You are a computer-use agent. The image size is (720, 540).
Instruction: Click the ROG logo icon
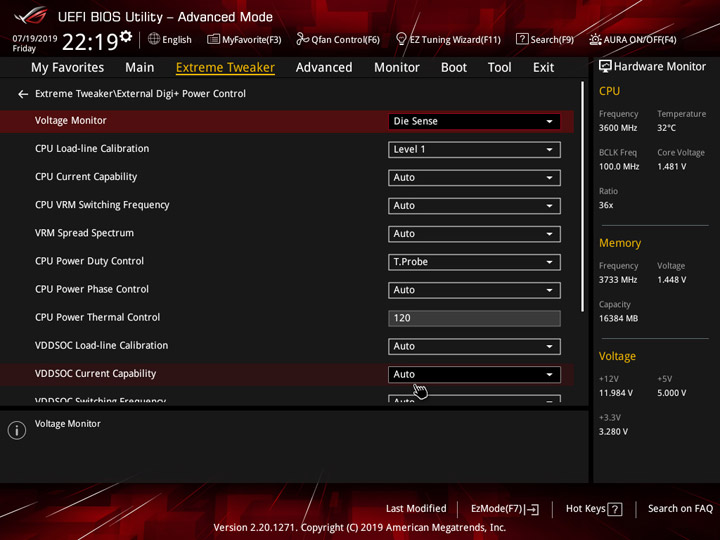(x=31, y=16)
